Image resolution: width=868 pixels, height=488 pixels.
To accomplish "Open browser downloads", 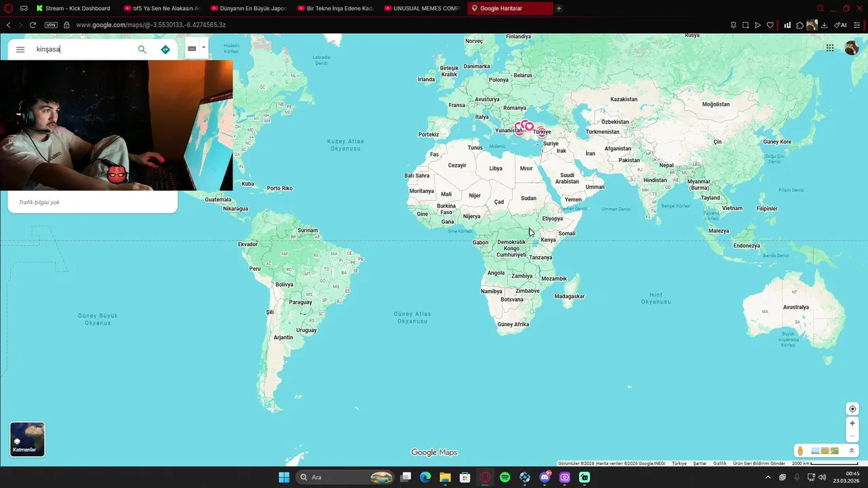I will point(824,25).
